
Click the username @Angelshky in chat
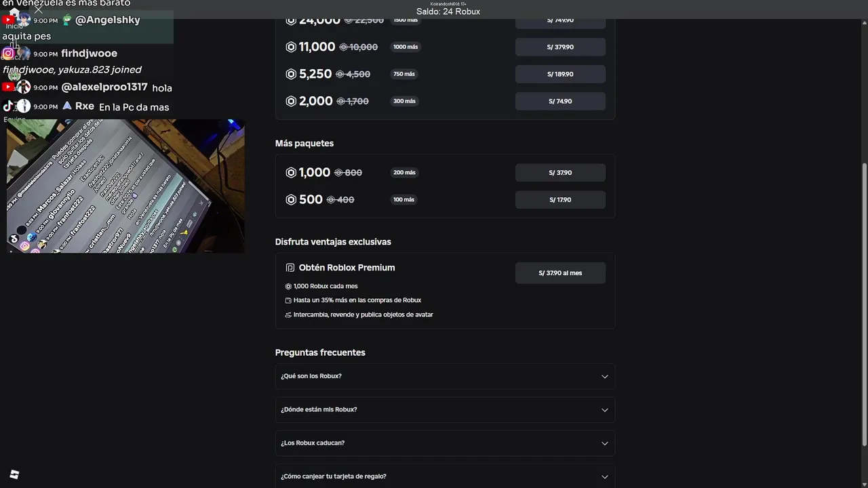108,20
